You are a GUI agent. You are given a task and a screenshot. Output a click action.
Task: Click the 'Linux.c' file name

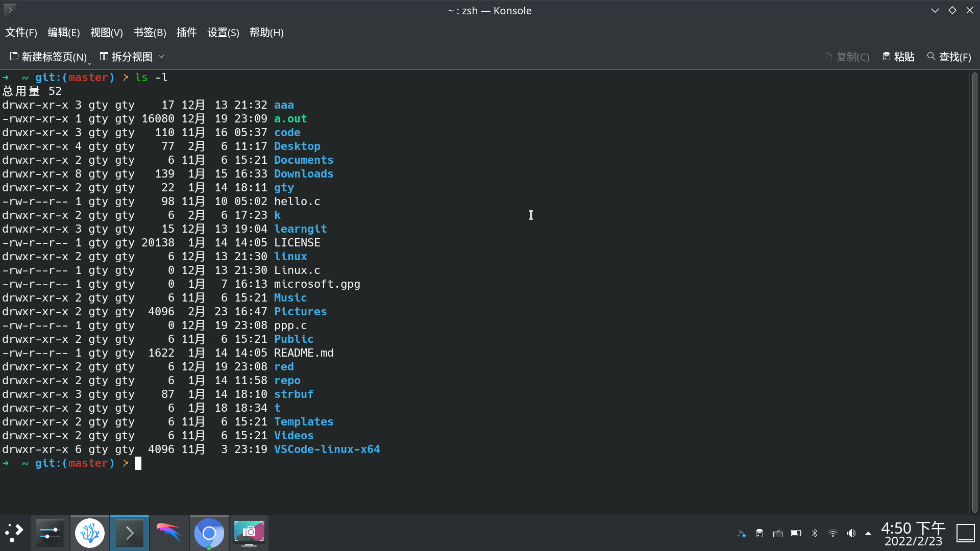coord(297,270)
